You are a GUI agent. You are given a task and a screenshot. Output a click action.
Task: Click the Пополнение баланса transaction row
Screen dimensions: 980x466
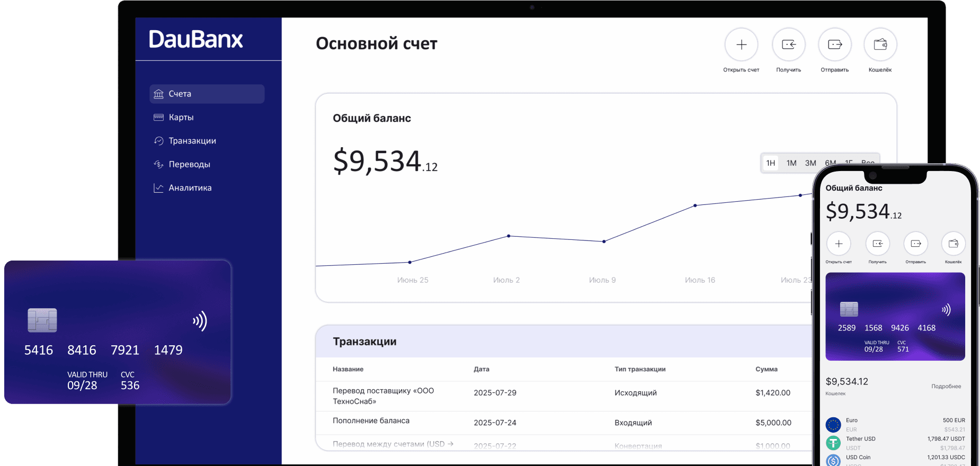click(564, 423)
